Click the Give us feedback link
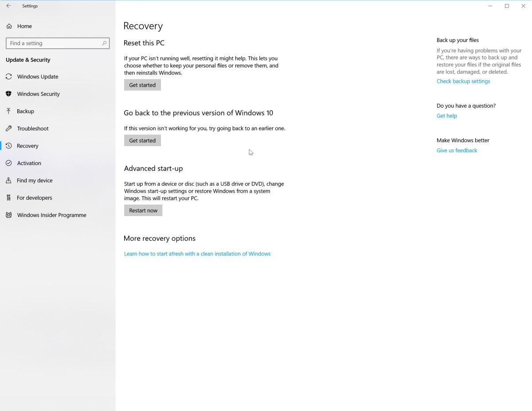This screenshot has height=411, width=532. [457, 151]
